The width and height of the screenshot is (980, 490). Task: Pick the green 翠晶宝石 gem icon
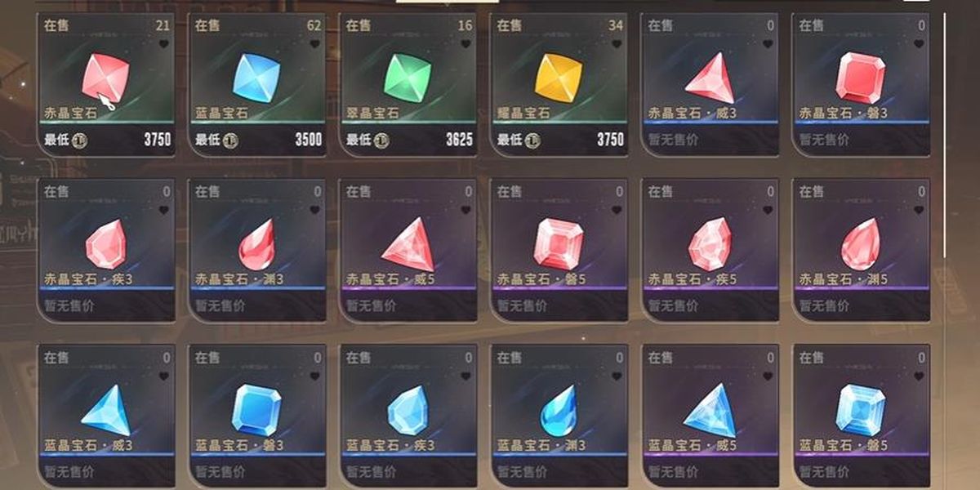pos(408,78)
